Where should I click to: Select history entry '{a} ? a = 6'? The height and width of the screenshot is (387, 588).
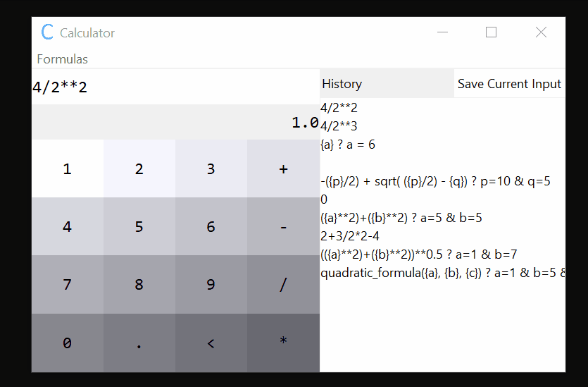point(442,145)
